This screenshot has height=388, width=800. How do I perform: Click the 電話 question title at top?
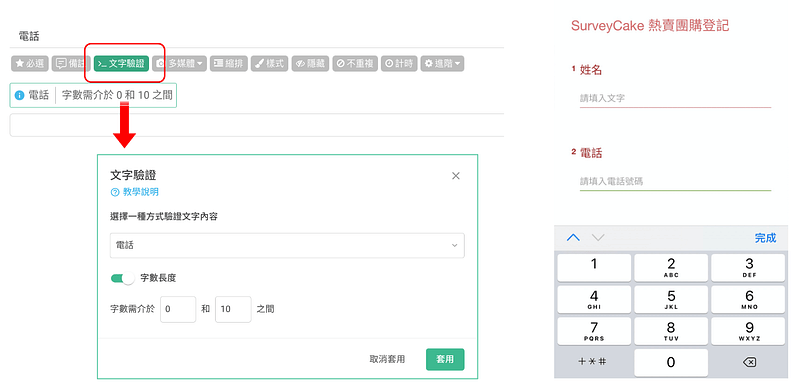(x=29, y=36)
